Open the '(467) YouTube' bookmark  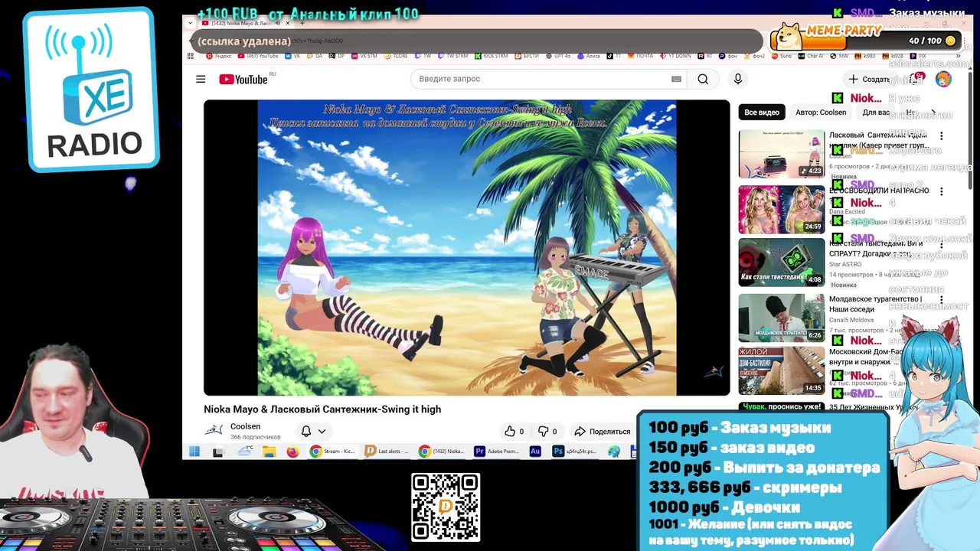pyautogui.click(x=258, y=56)
